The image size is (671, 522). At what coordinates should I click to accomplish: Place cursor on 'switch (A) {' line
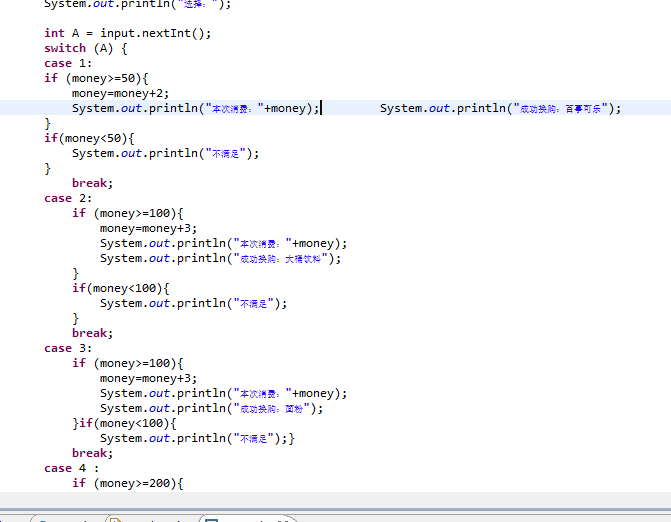point(86,48)
